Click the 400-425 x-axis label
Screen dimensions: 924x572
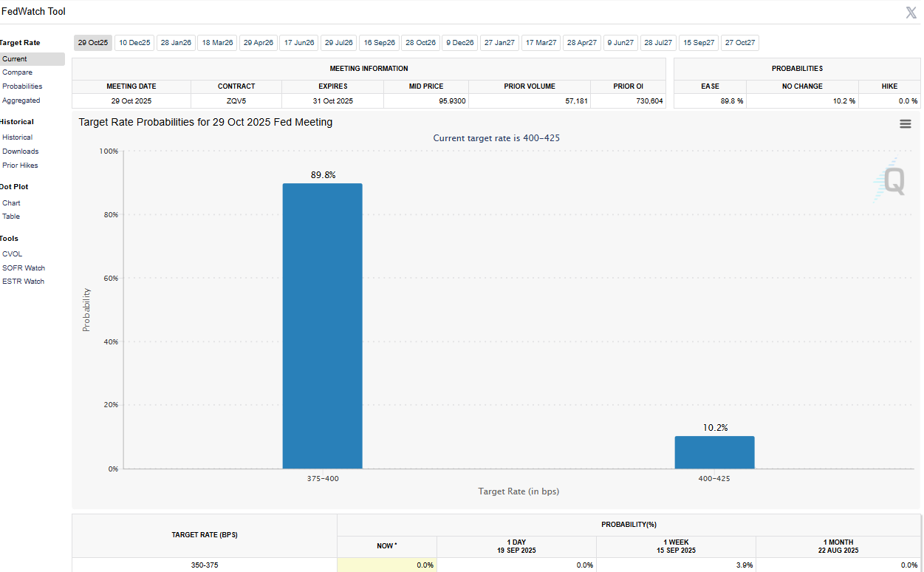pyautogui.click(x=714, y=479)
